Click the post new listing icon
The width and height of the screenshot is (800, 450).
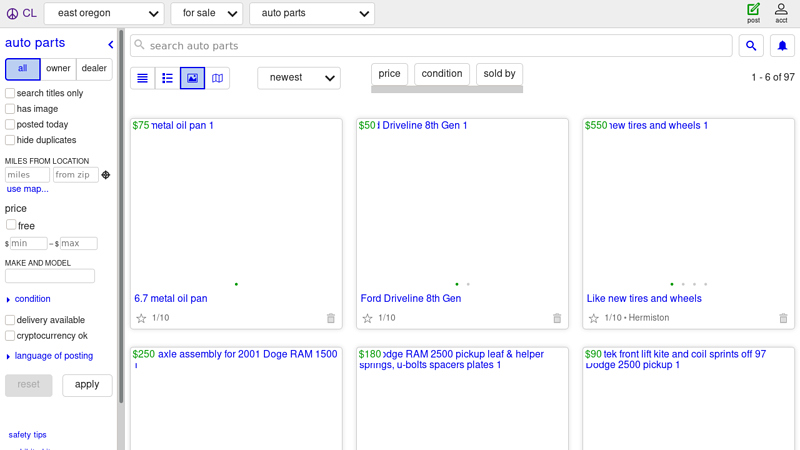(x=753, y=12)
